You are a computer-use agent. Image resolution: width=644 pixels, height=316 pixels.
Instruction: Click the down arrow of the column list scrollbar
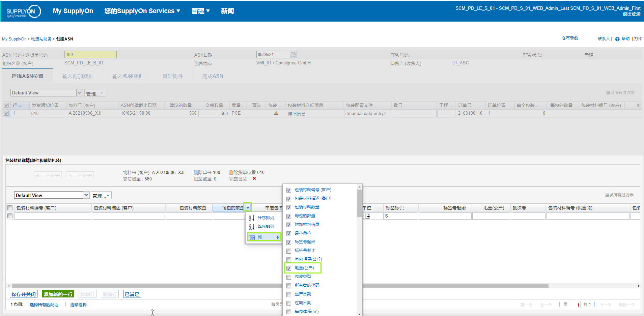[x=359, y=314]
